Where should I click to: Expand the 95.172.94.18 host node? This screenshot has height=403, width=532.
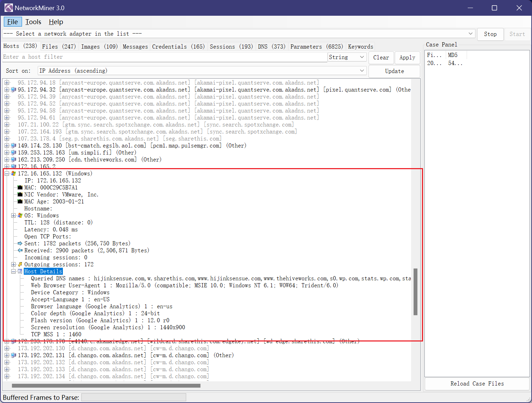pos(7,82)
